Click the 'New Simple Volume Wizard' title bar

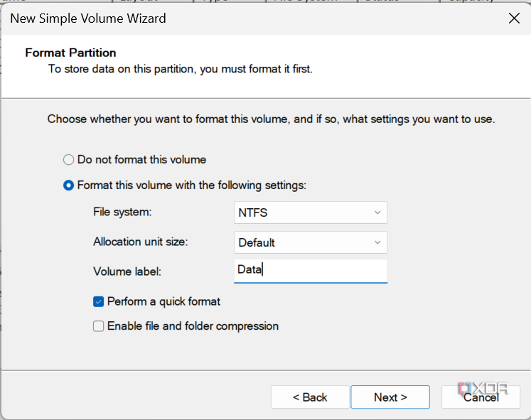(x=213, y=18)
